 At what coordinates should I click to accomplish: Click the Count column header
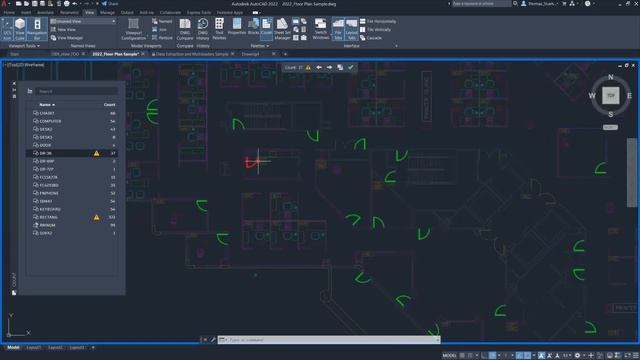[109, 105]
